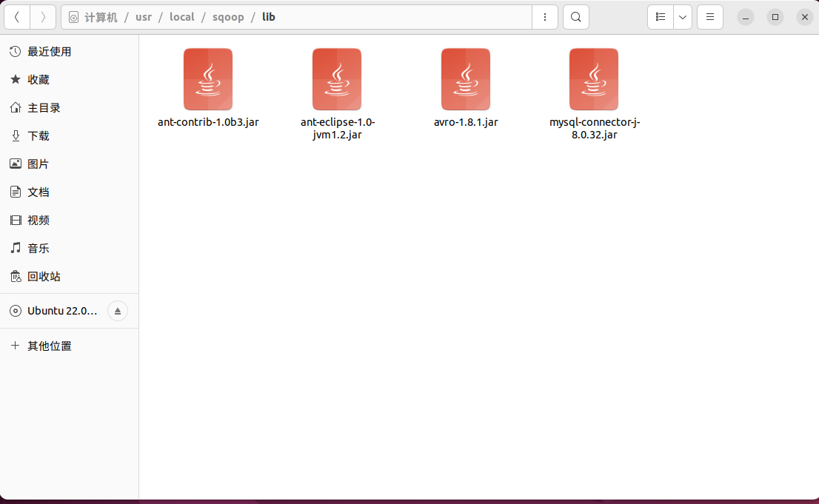Viewport: 819px width, 504px height.
Task: Switch to list view
Action: point(661,17)
